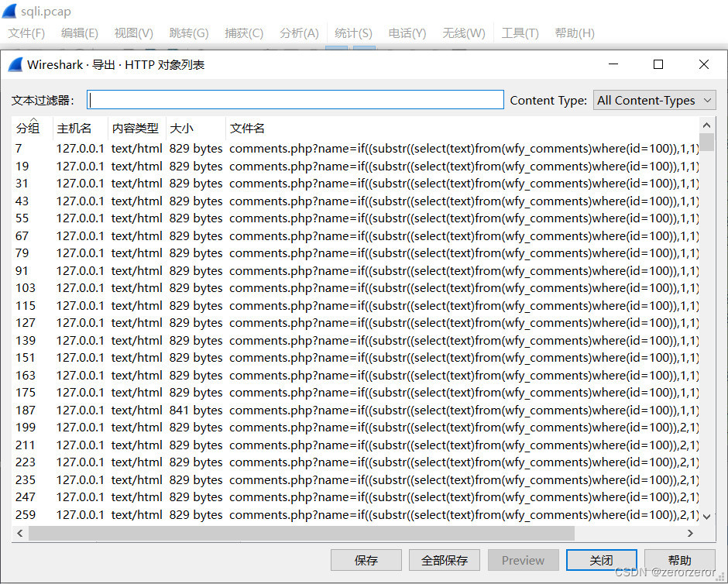Image resolution: width=728 pixels, height=584 pixels.
Task: Click the horizontal scrollbar right arrow
Action: point(690,533)
